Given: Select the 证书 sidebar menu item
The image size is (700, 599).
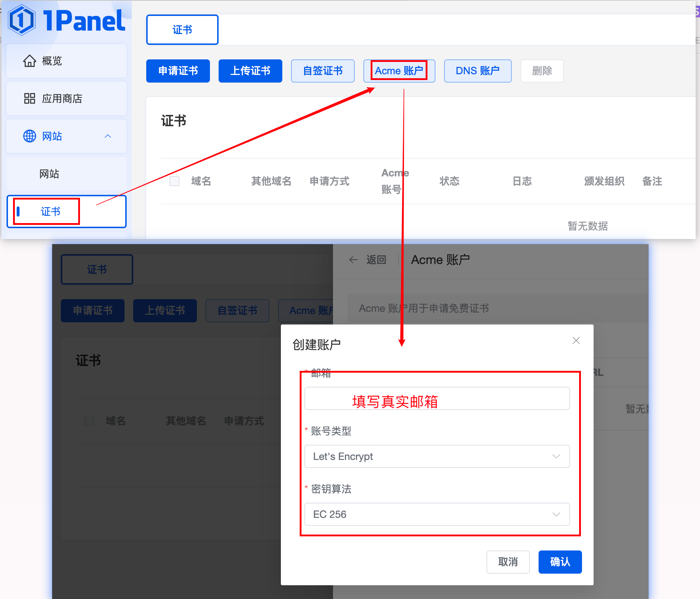Looking at the screenshot, I should pyautogui.click(x=67, y=211).
